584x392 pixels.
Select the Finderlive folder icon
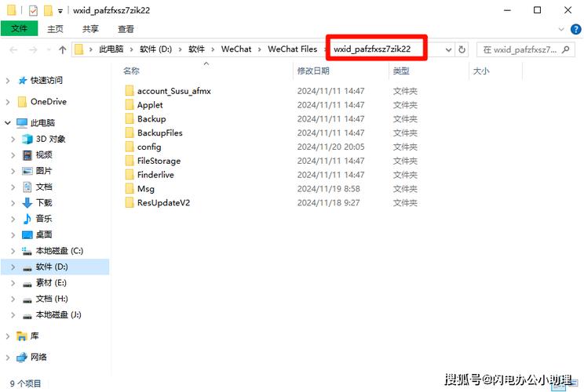(130, 174)
